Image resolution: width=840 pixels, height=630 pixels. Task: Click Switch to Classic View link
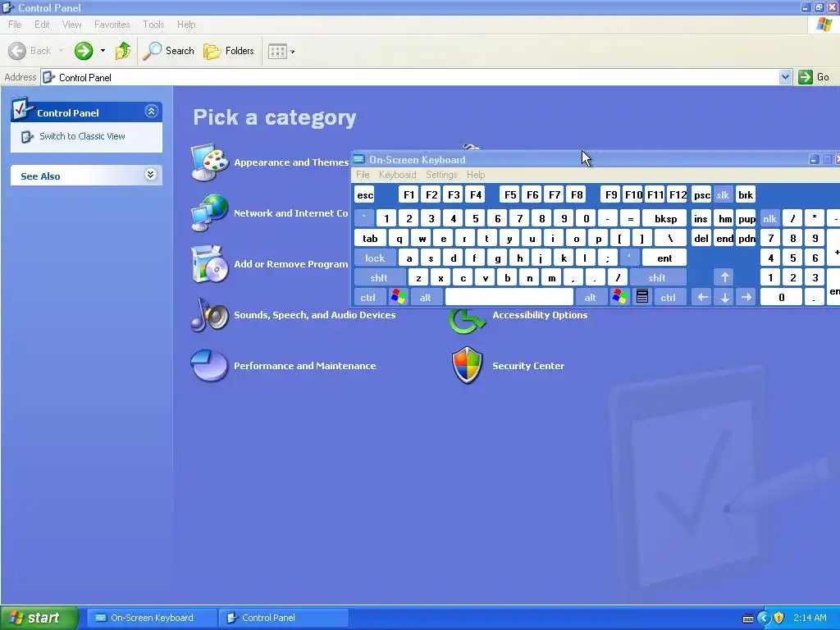[x=82, y=136]
